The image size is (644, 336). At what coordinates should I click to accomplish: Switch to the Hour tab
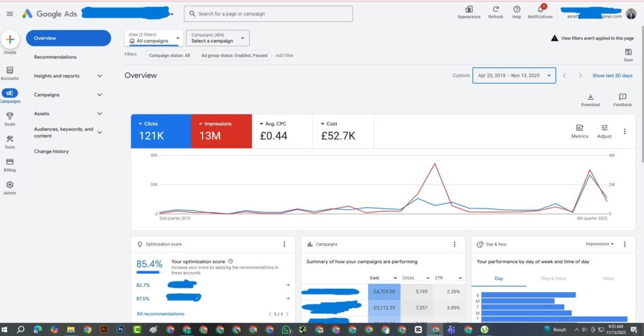pos(608,278)
